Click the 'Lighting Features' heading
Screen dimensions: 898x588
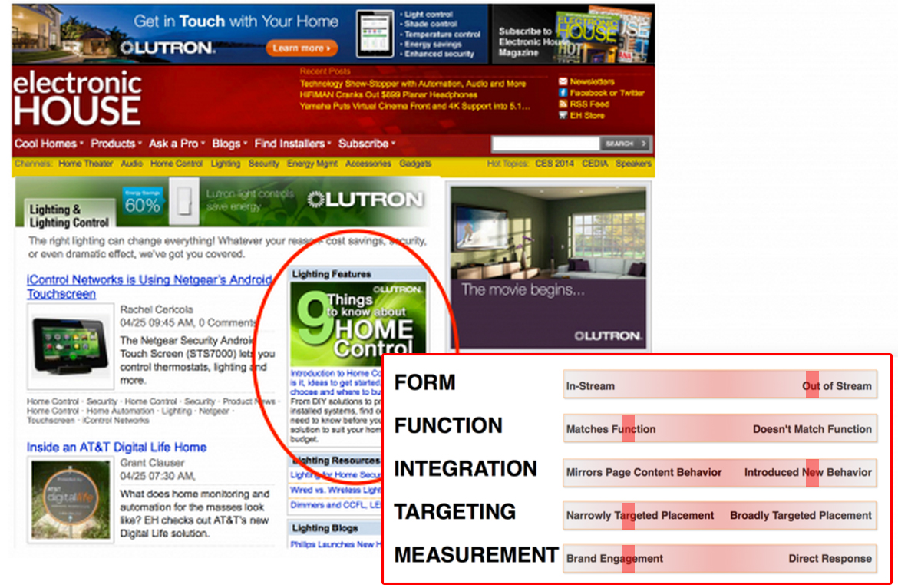(332, 274)
